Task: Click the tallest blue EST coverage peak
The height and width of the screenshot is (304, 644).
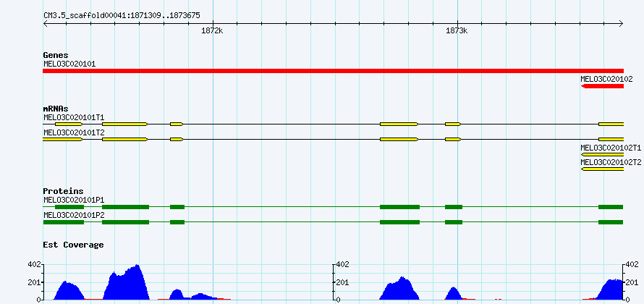Action: click(x=127, y=284)
